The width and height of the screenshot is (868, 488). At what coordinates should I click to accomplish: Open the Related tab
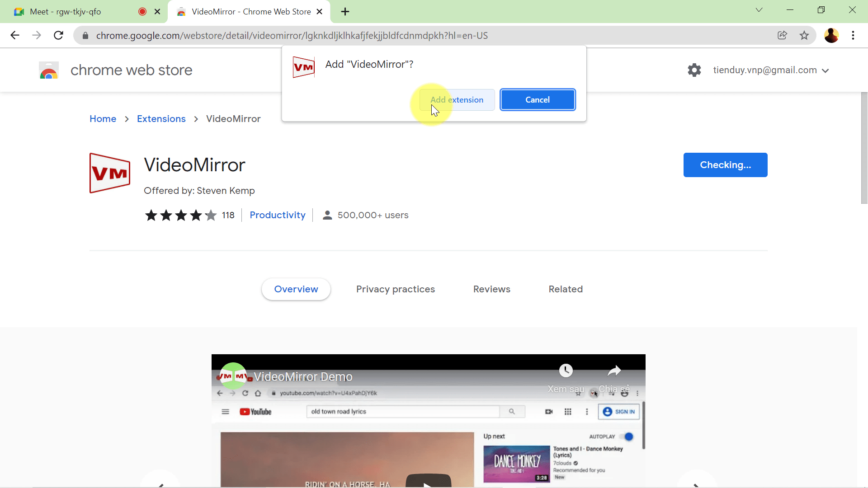(x=566, y=289)
